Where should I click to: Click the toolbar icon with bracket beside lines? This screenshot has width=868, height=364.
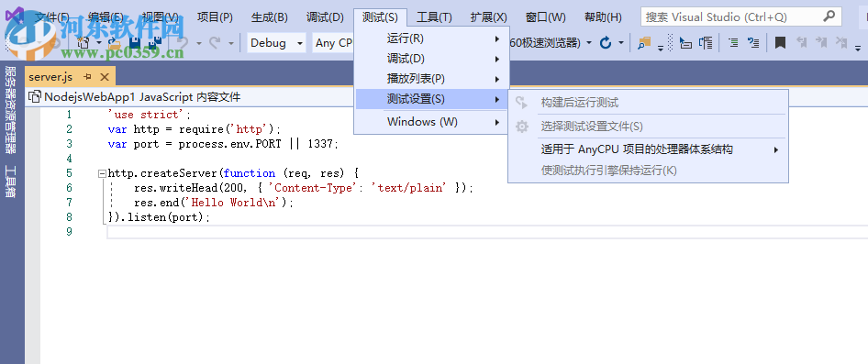[706, 42]
